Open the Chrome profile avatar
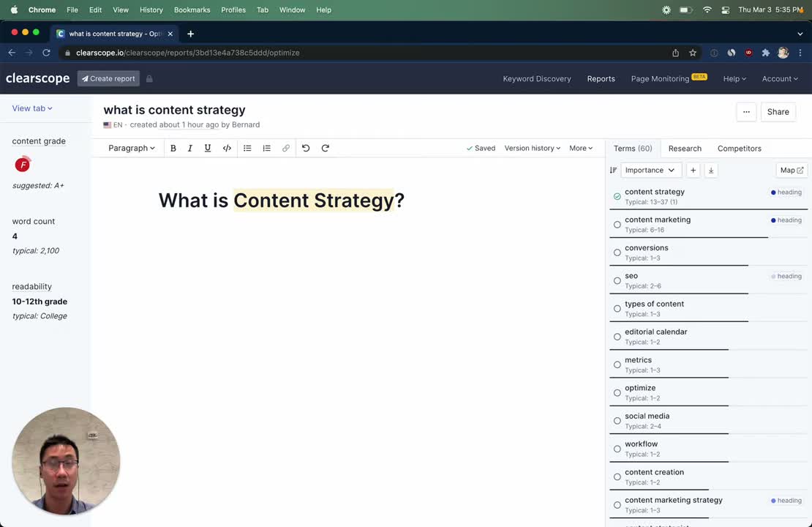 click(783, 53)
